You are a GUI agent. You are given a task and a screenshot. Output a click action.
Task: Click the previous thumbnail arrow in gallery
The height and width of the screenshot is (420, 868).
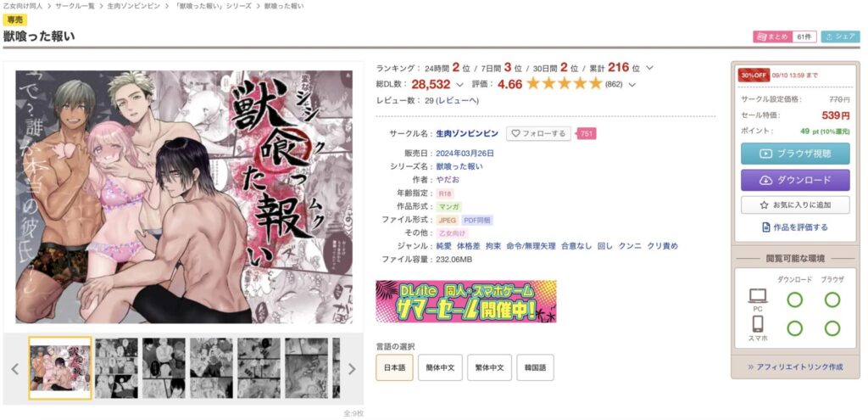tap(15, 368)
